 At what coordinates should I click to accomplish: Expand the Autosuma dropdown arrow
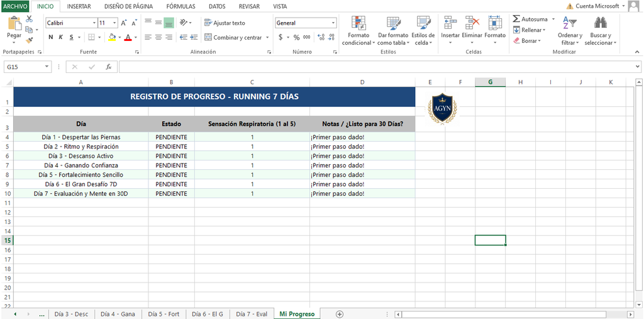pyautogui.click(x=553, y=20)
